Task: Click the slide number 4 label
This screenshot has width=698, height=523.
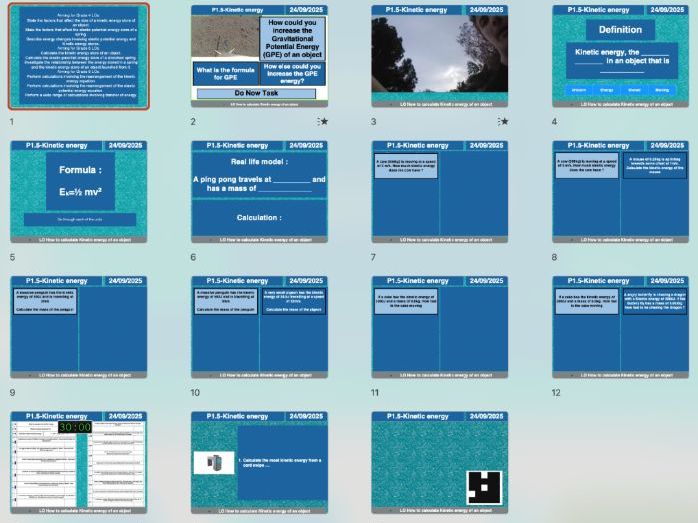Action: [556, 121]
